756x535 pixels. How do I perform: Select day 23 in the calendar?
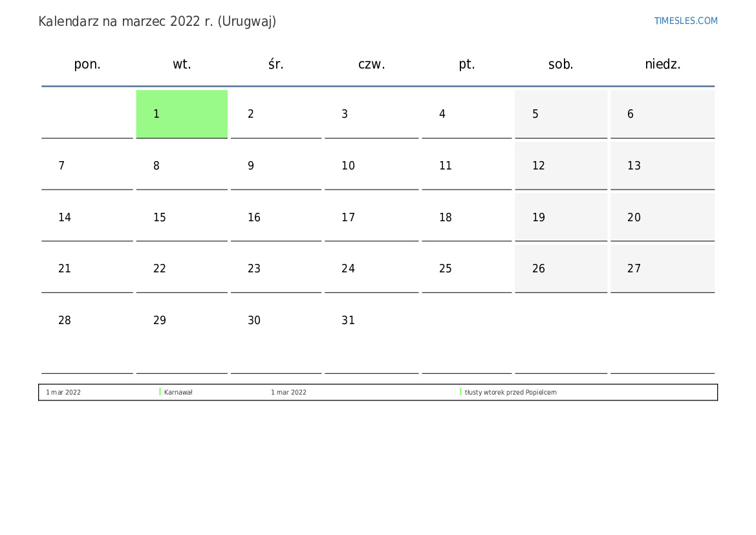tap(275, 268)
